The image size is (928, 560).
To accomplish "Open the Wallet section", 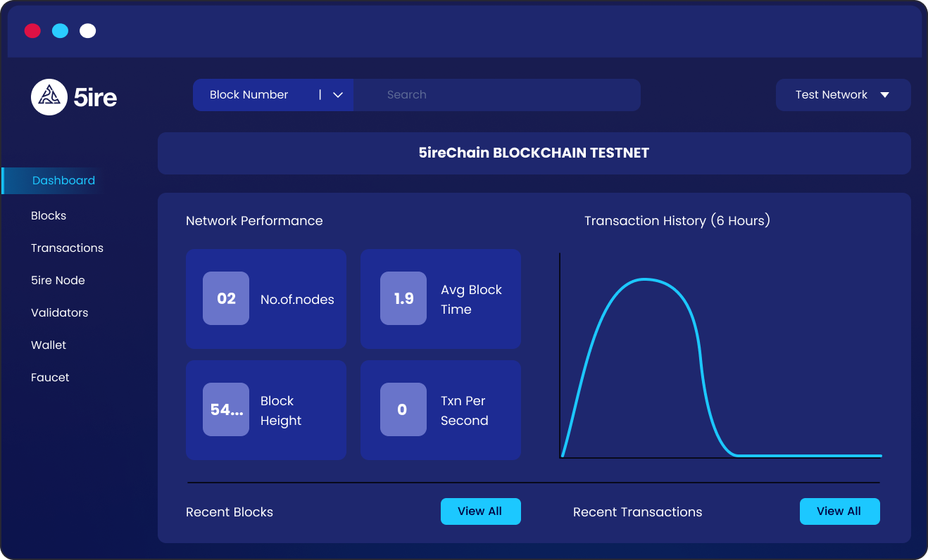I will coord(49,345).
